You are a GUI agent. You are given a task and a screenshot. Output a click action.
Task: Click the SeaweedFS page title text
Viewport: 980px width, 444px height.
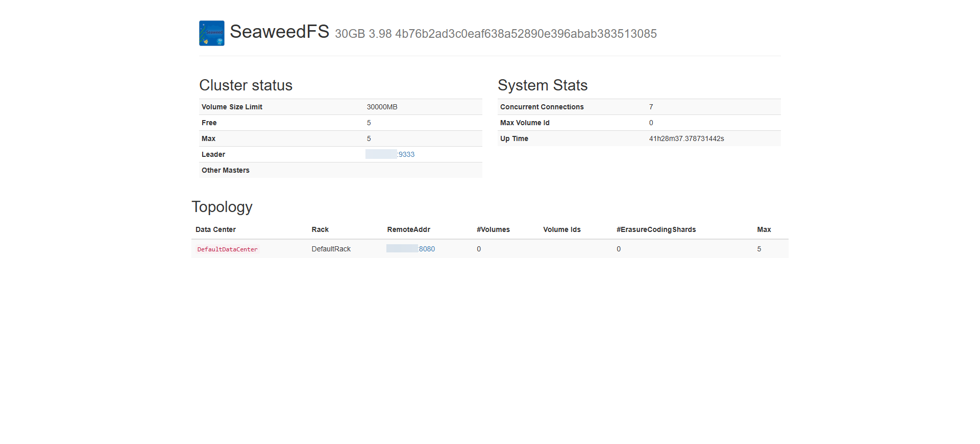tap(279, 32)
